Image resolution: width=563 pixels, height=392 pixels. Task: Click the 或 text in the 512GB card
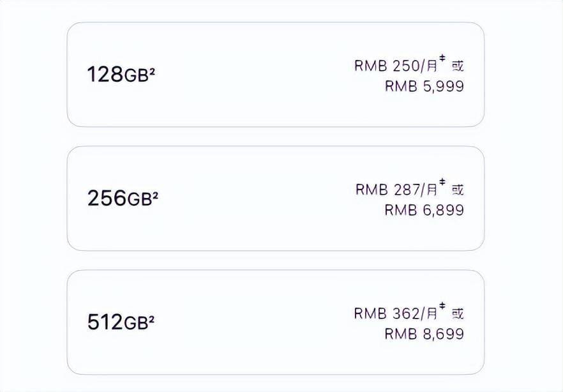coord(458,313)
